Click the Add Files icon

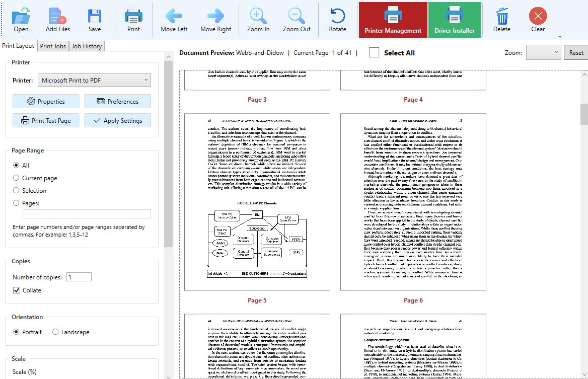coord(57,19)
